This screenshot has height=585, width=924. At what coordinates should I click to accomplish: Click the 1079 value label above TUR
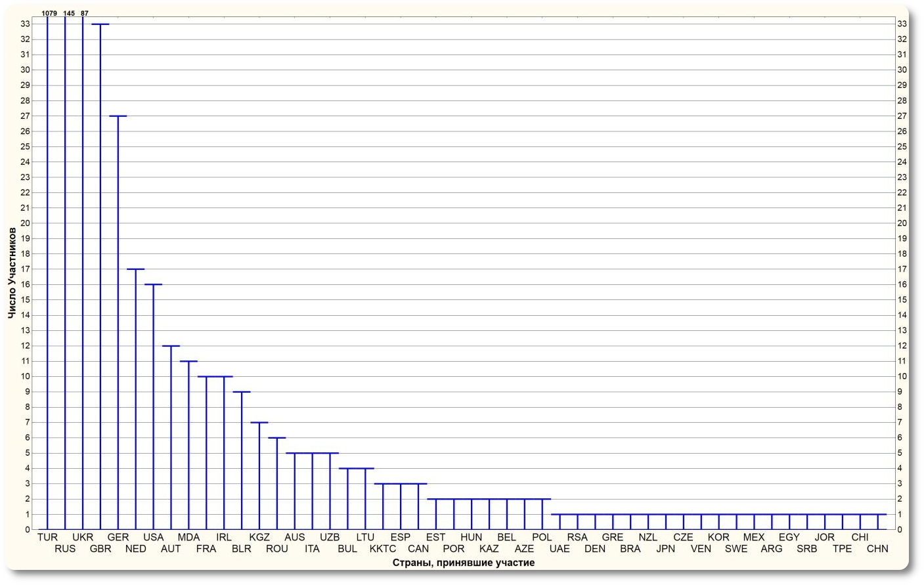click(49, 13)
